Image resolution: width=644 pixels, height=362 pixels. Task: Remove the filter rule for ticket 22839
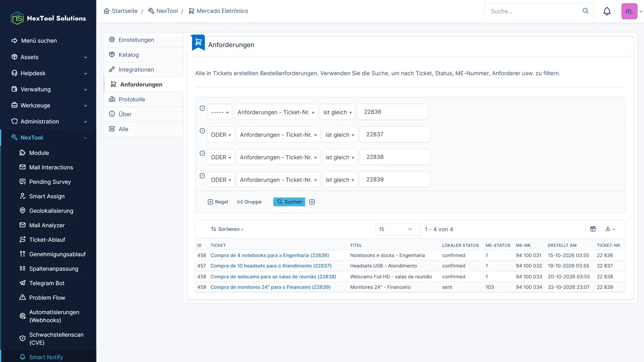click(202, 176)
